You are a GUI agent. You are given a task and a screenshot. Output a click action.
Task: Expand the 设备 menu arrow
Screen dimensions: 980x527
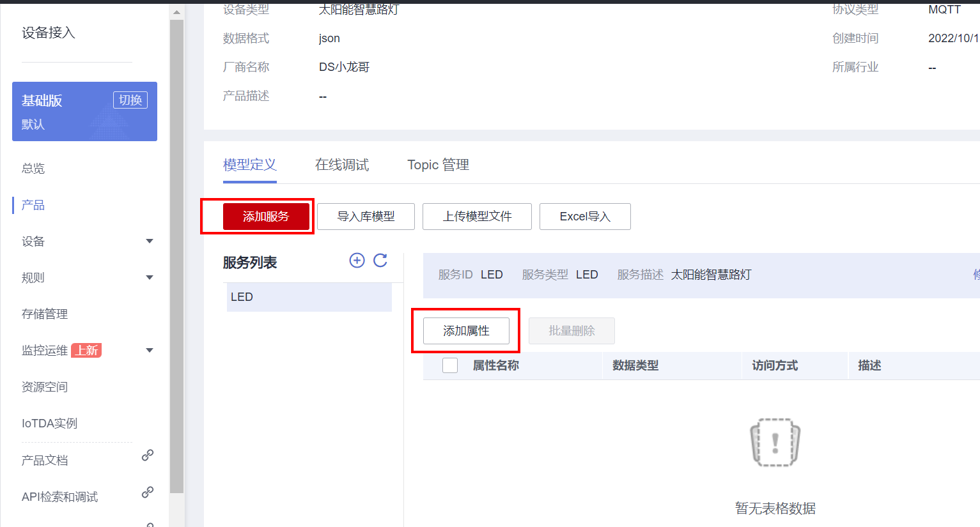point(150,241)
